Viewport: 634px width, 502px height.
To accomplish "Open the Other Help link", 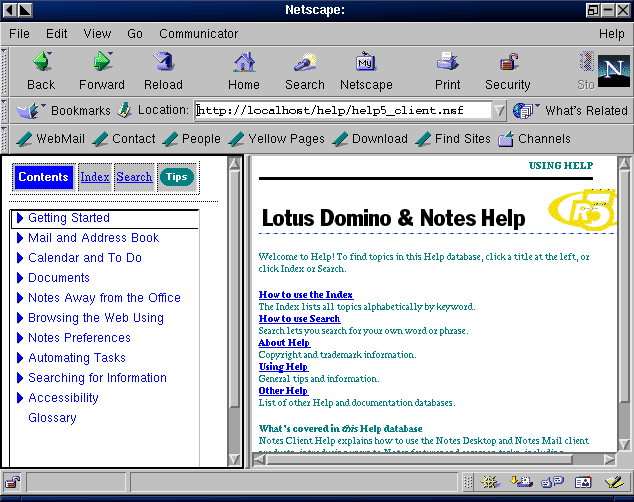I will pos(283,391).
